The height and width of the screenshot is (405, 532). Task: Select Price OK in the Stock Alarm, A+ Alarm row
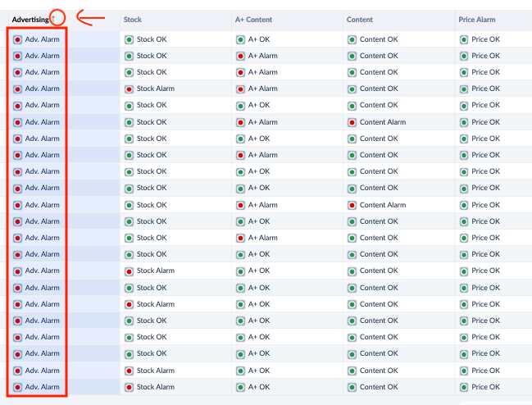pos(485,89)
